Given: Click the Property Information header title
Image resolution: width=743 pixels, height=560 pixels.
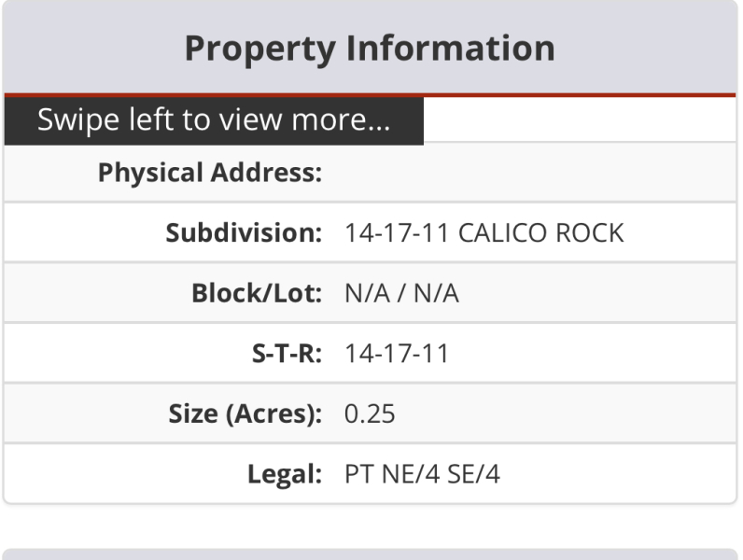Looking at the screenshot, I should pos(370,49).
